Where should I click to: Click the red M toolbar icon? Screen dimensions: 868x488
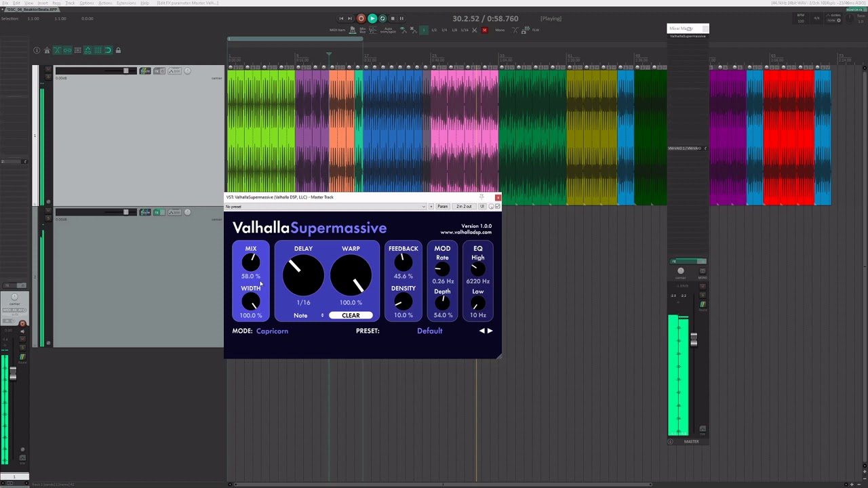484,30
